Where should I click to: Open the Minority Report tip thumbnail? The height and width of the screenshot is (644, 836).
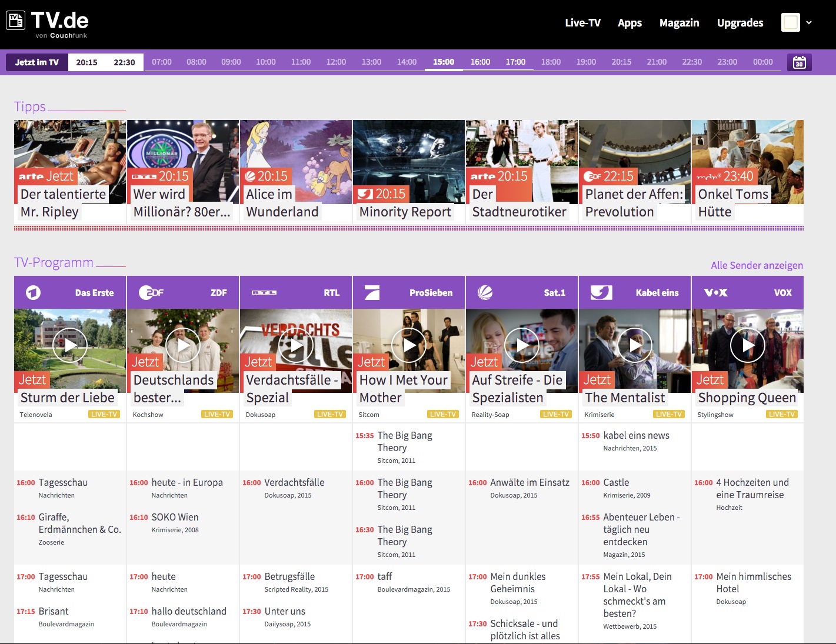pos(408,162)
